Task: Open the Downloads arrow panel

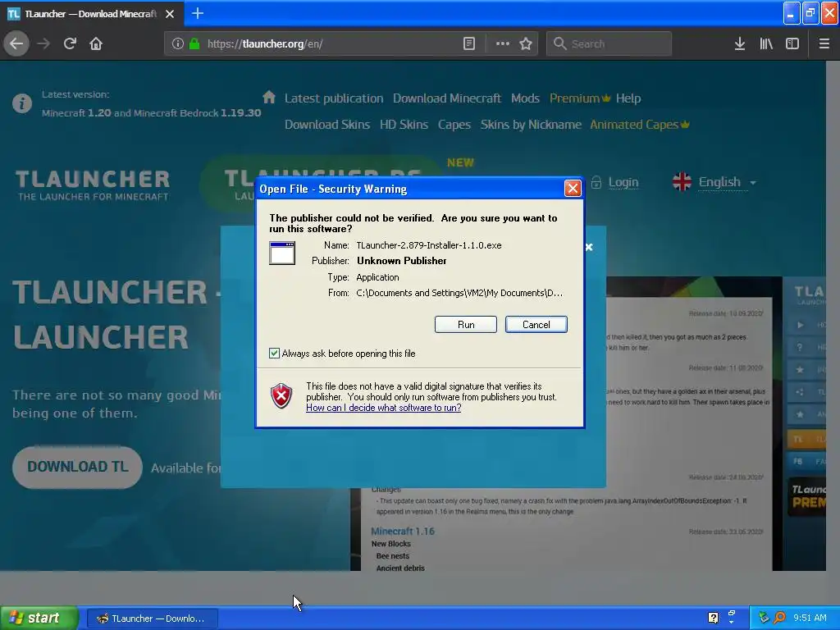Action: [x=740, y=44]
